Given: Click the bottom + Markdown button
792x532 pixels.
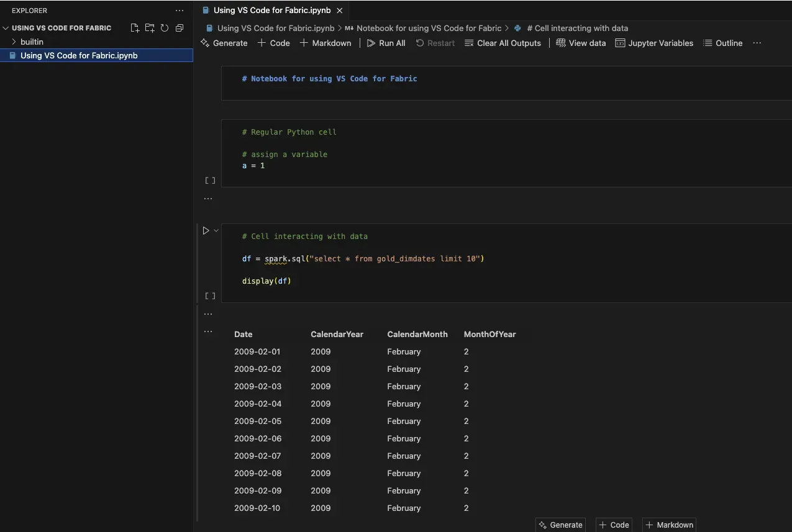Looking at the screenshot, I should coord(669,525).
